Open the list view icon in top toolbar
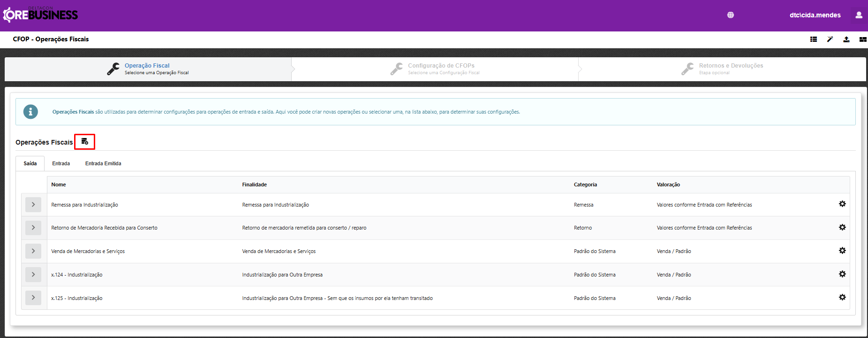868x338 pixels. pyautogui.click(x=814, y=39)
